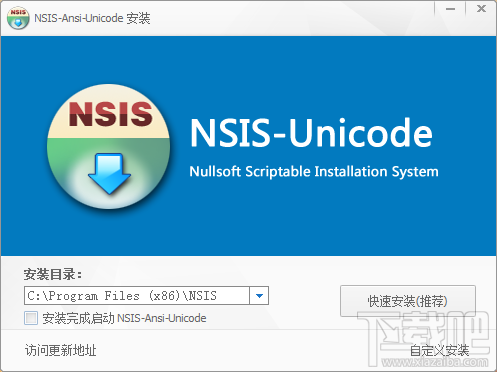Choose the 自定义安装 custom install option
The image size is (497, 372).
coord(439,351)
